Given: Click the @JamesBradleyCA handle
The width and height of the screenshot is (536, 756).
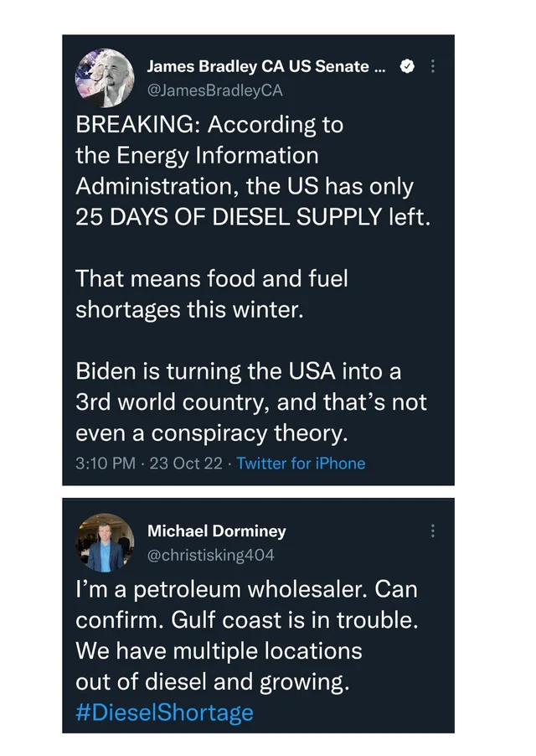Looking at the screenshot, I should tap(214, 91).
